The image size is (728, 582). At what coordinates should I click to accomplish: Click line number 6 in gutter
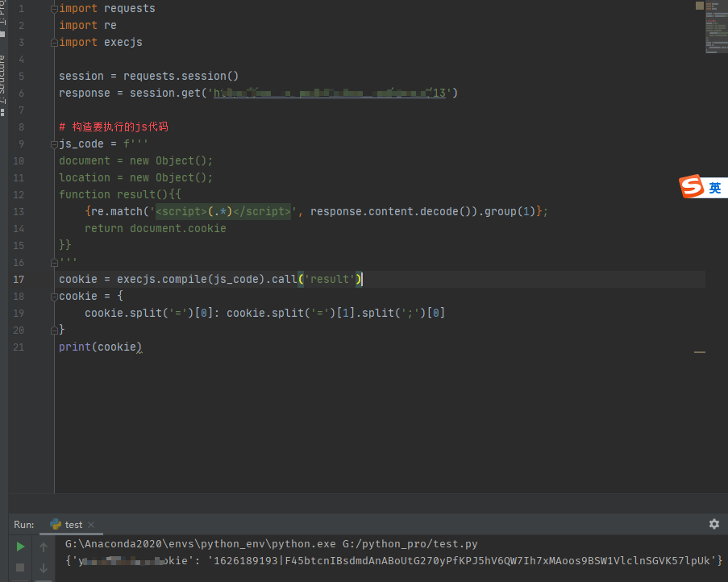(21, 94)
